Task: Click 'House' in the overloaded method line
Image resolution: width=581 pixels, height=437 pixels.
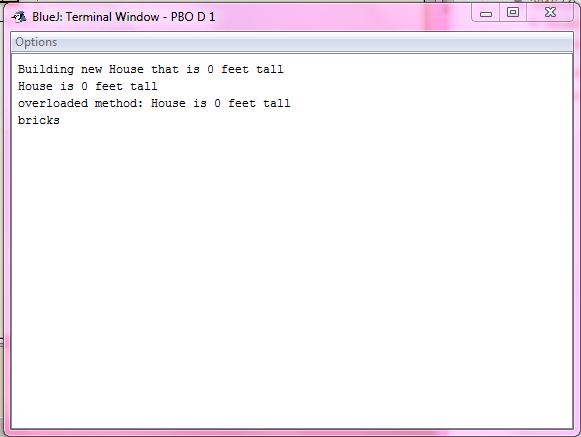Action: tap(168, 103)
